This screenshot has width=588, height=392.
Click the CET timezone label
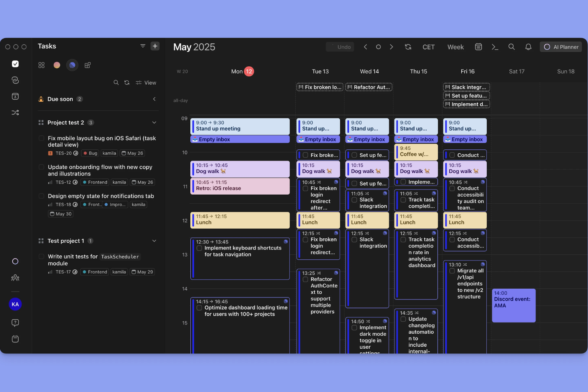pyautogui.click(x=429, y=46)
